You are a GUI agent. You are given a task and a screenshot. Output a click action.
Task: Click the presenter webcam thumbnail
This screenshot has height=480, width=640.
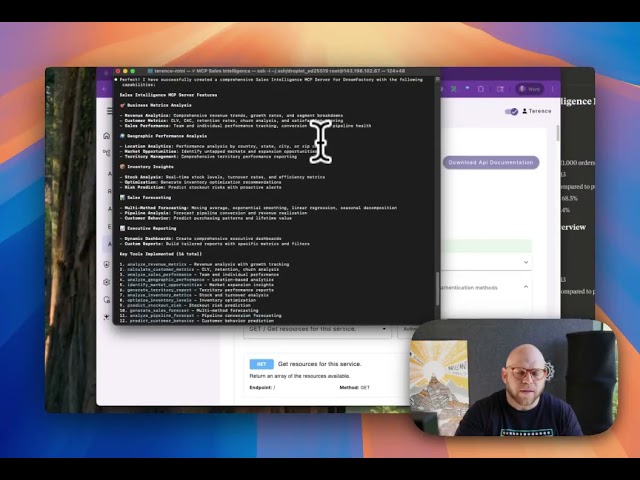click(513, 378)
